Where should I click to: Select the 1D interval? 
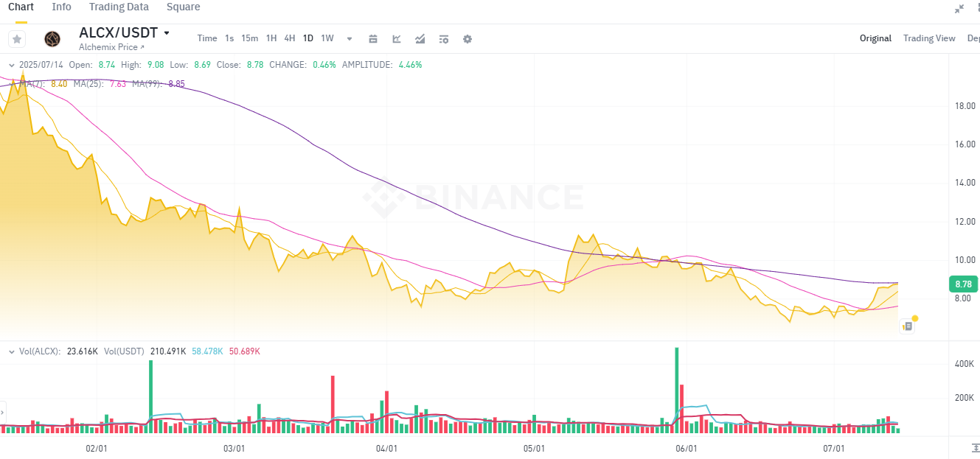(x=308, y=38)
